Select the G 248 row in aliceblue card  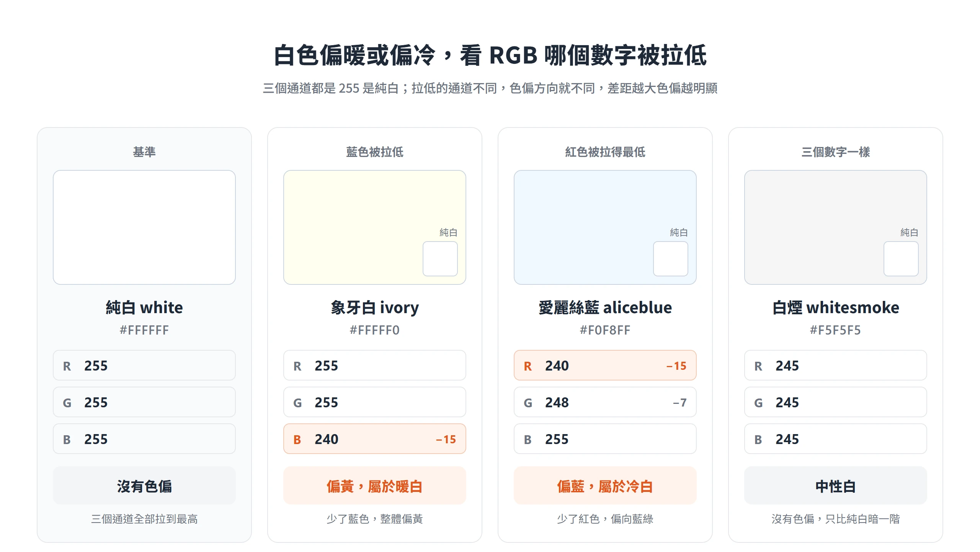(605, 402)
